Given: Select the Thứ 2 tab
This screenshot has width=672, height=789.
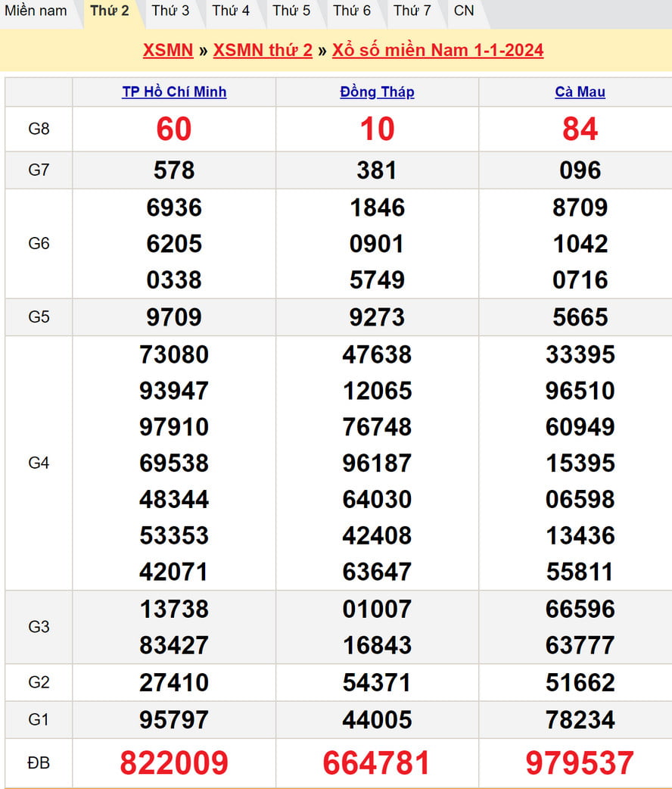Looking at the screenshot, I should coord(110,11).
